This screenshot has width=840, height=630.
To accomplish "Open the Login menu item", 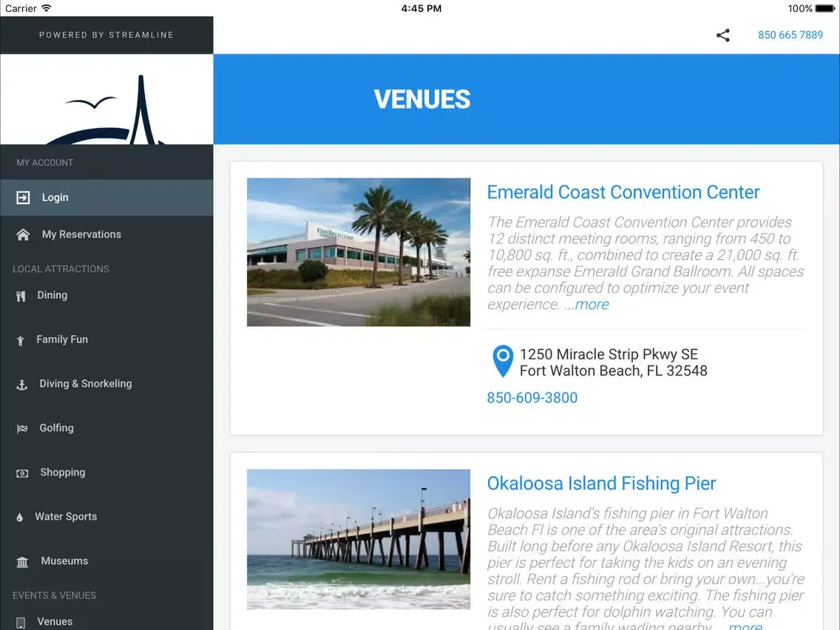I will (x=106, y=197).
